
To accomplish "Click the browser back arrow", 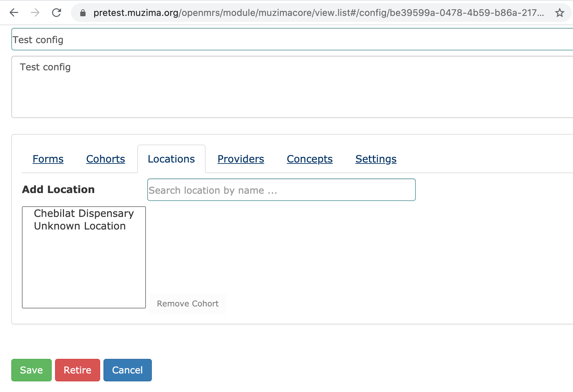I will pyautogui.click(x=14, y=13).
